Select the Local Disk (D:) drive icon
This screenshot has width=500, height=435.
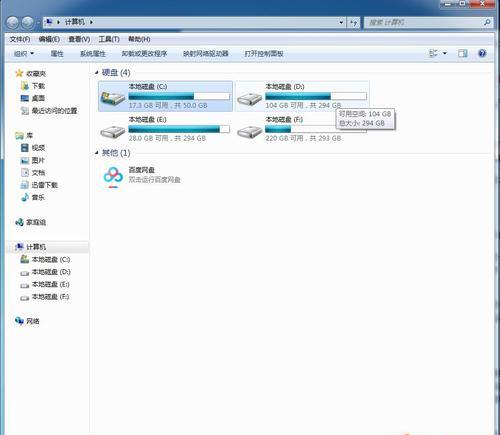[249, 99]
